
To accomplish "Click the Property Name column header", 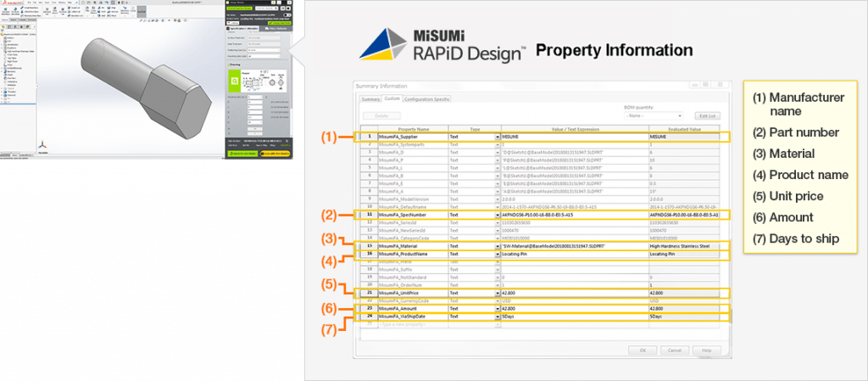I will pyautogui.click(x=413, y=128).
